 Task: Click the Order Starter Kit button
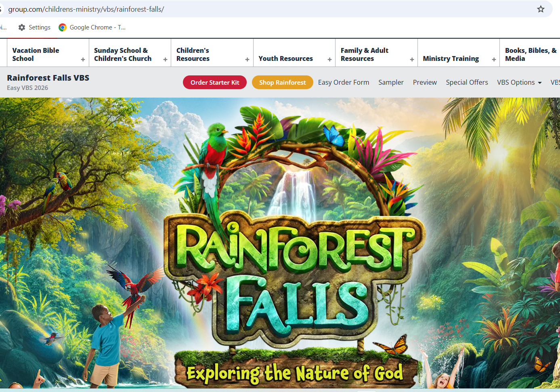[215, 82]
